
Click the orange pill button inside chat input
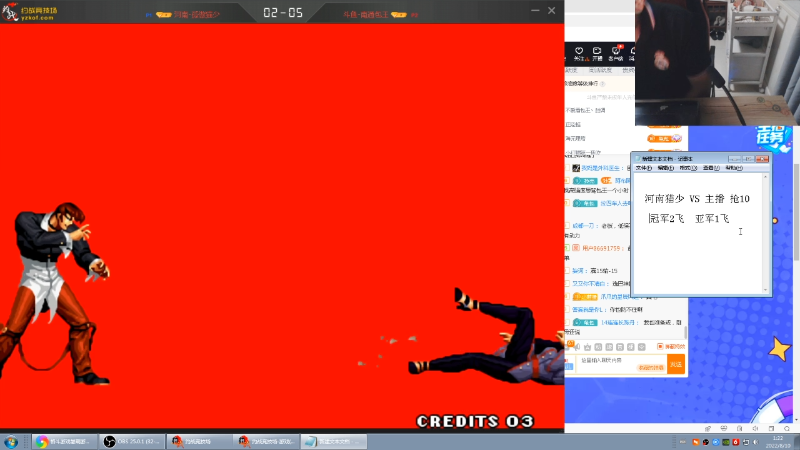[651, 367]
